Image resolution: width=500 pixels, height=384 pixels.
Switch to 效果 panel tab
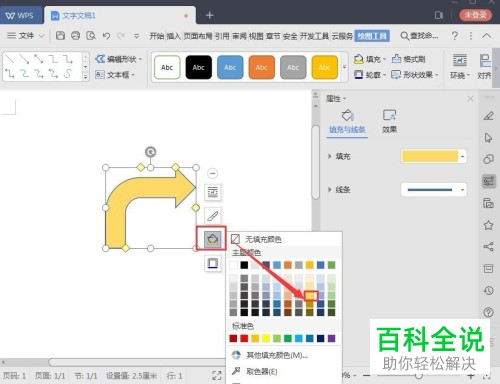(389, 122)
